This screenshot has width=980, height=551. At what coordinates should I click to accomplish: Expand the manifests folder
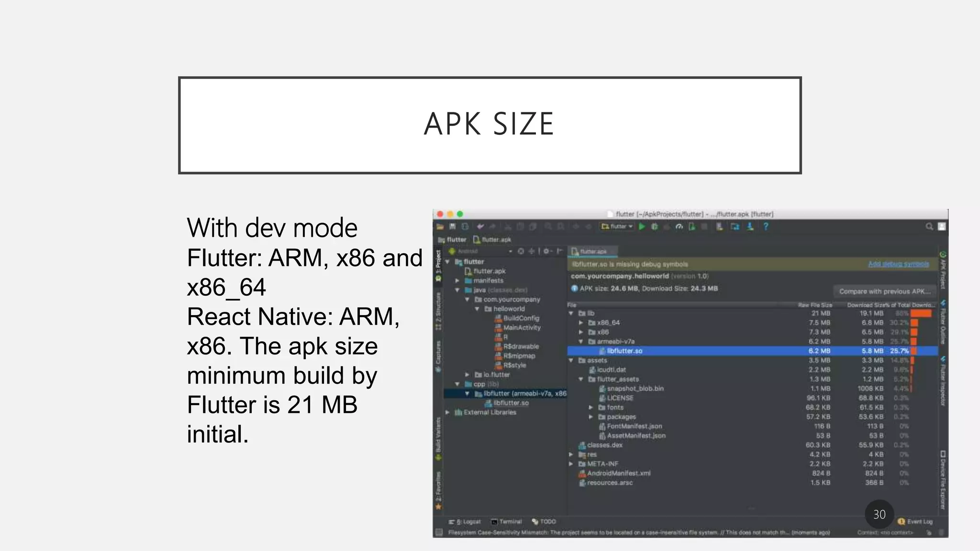pyautogui.click(x=457, y=281)
